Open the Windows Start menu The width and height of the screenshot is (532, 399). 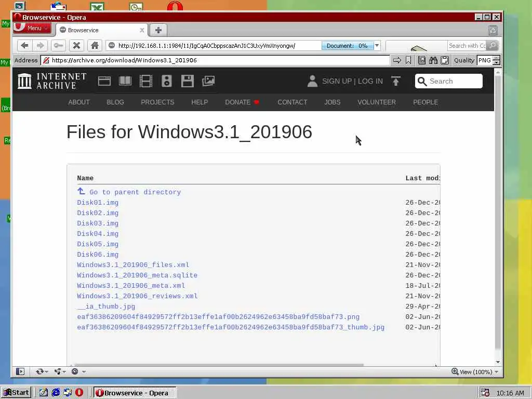coord(16,393)
